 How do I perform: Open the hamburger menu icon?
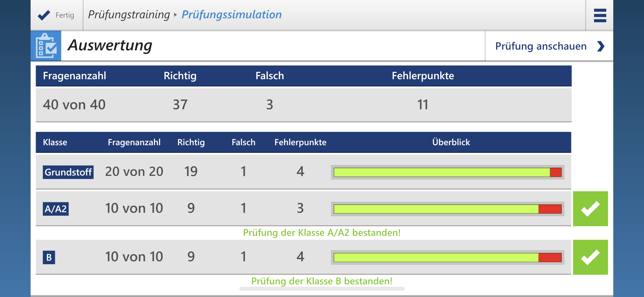[600, 15]
